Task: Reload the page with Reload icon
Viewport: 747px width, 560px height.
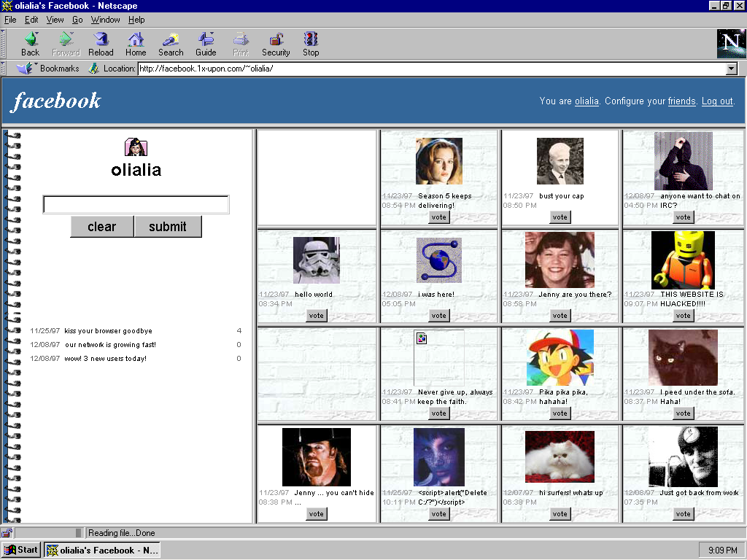Action: tap(101, 44)
